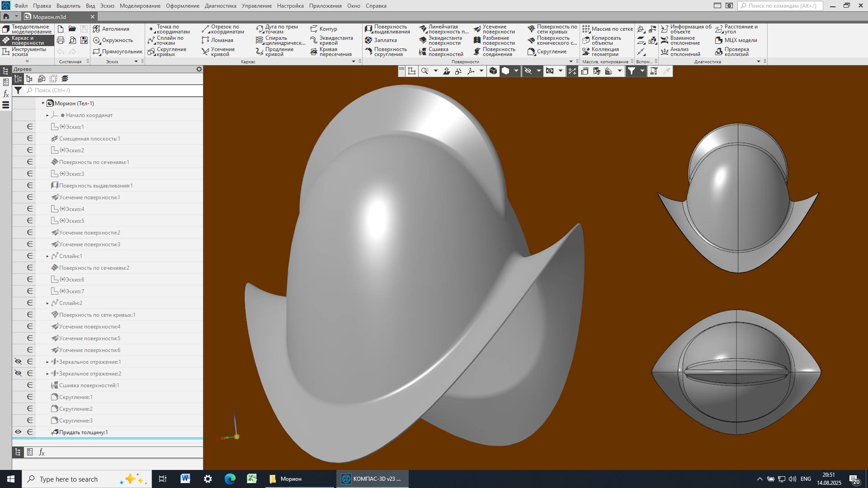Open the tree panel settings gear
Viewport: 868px width, 488px height.
[x=199, y=69]
